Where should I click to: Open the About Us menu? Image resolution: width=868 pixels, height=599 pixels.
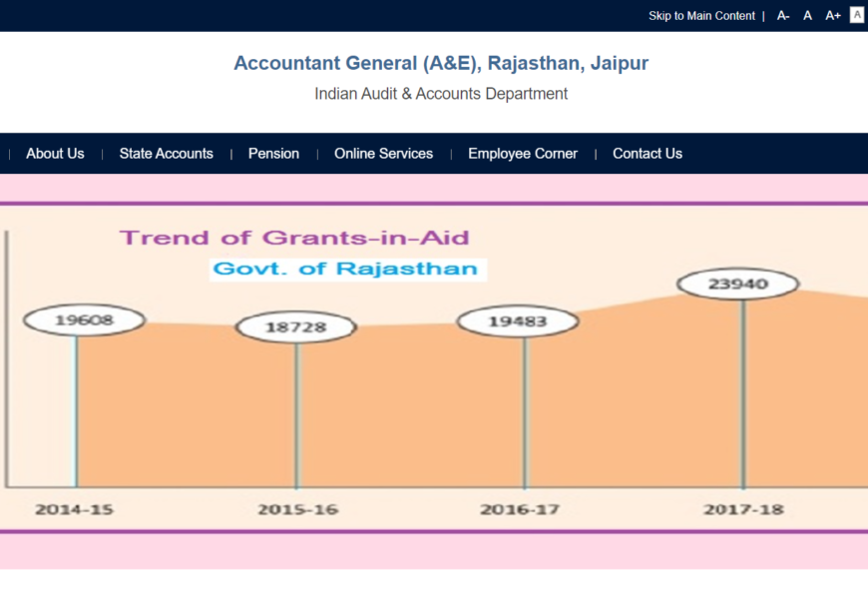(55, 154)
